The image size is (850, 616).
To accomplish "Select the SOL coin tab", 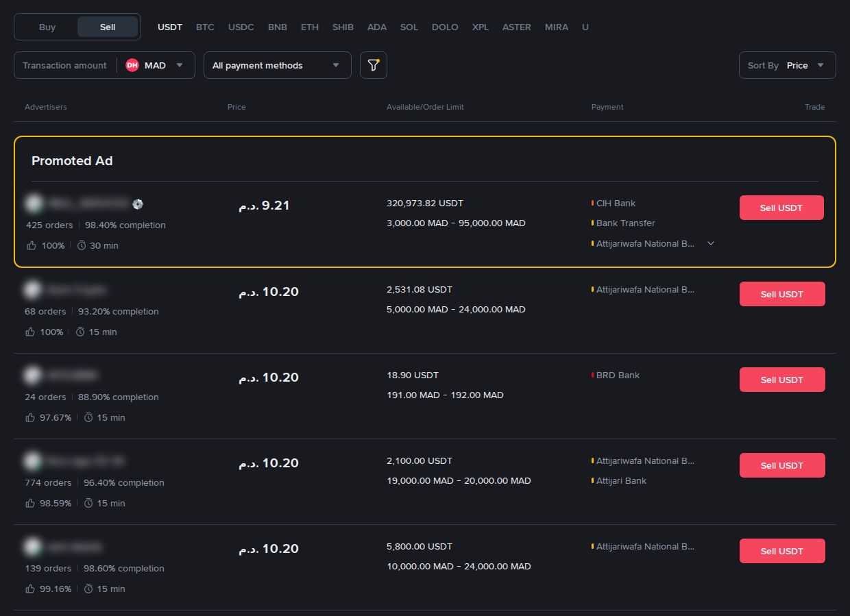I will tap(409, 27).
